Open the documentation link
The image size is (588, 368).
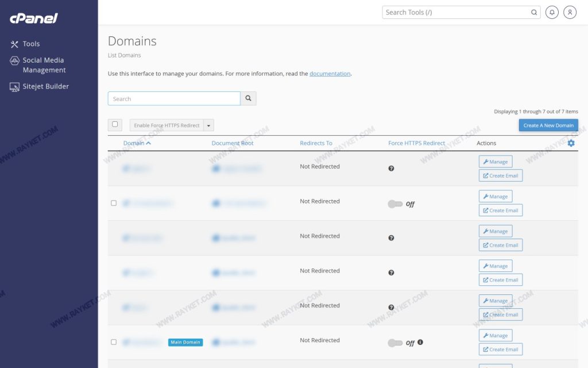pyautogui.click(x=330, y=74)
